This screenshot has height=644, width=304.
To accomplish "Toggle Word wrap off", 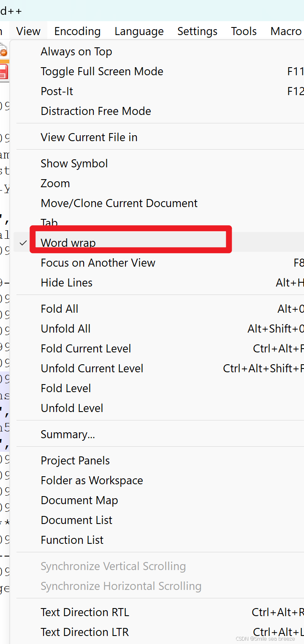I will 68,243.
